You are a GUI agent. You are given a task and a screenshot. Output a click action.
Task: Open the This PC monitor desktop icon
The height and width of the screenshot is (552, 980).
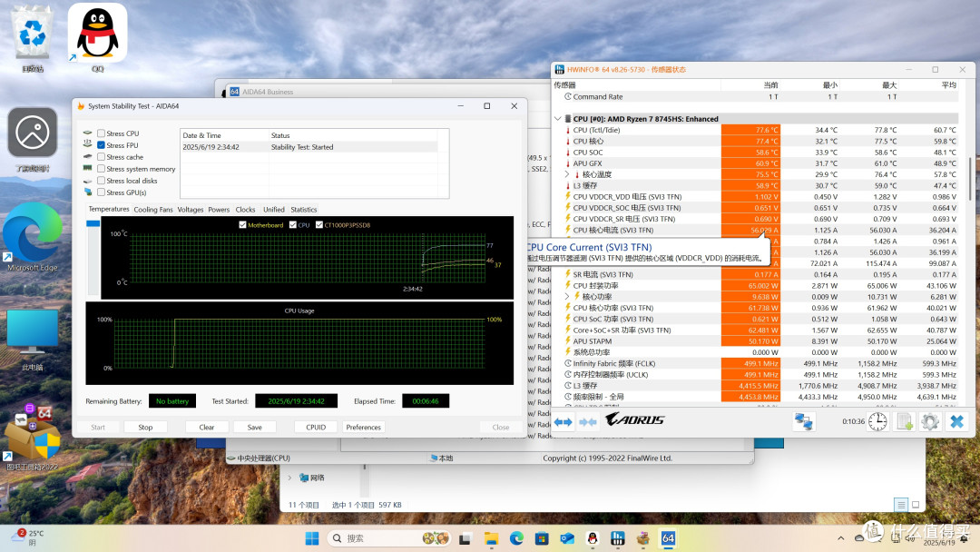(x=33, y=340)
